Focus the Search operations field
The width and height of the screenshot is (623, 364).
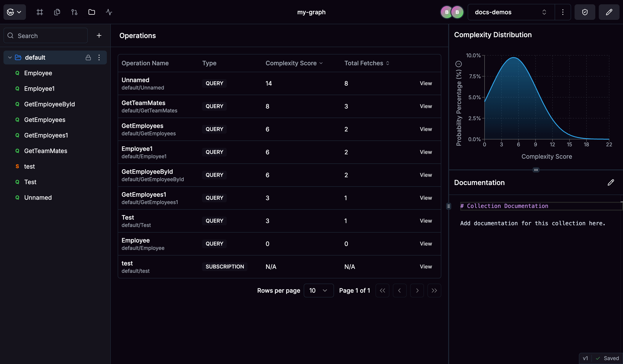[x=46, y=36]
